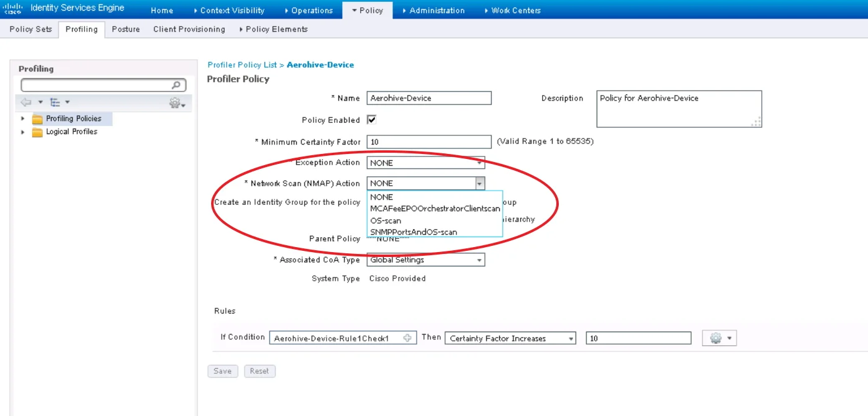
Task: Click the If Condition rule field
Action: pos(342,338)
